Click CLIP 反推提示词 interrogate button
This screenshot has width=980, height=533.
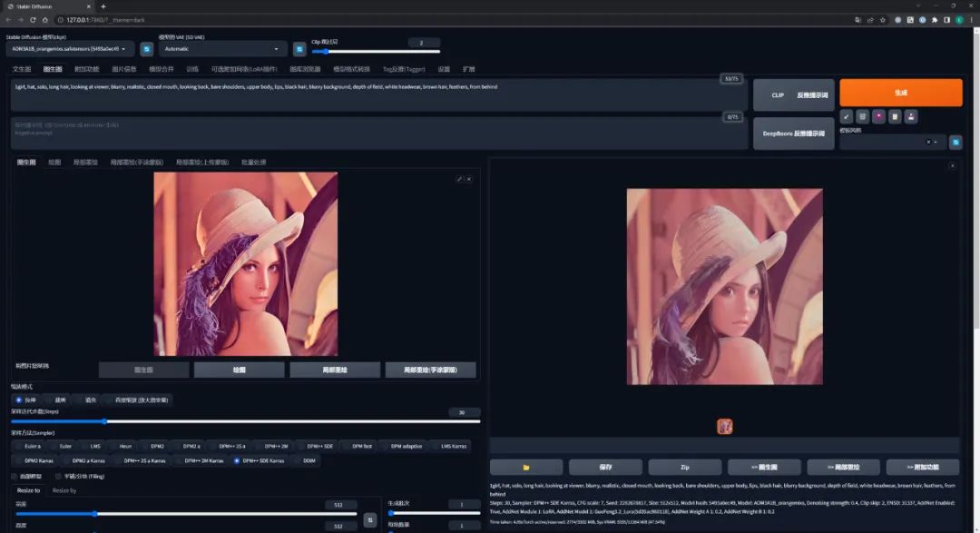(x=794, y=95)
